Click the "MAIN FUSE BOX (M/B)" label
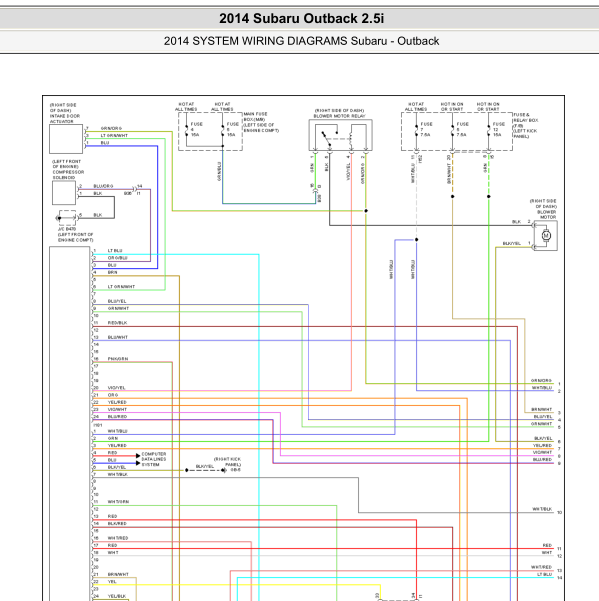Screen dimensions: 599x601 click(255, 117)
